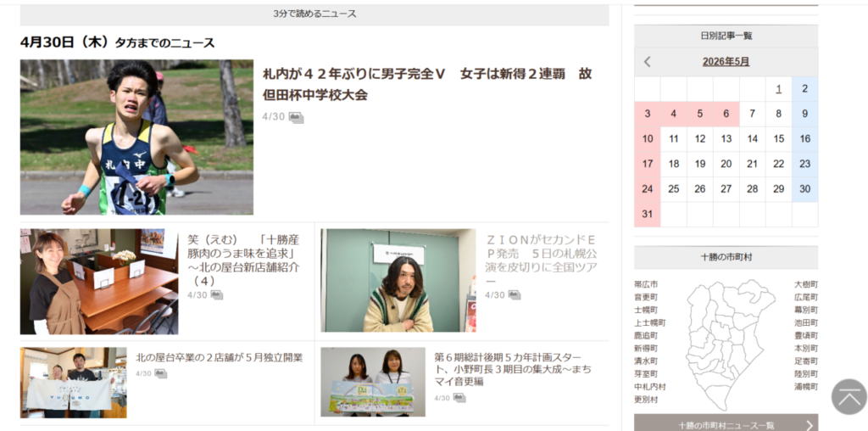Image resolution: width=868 pixels, height=431 pixels.
Task: Click photo icon under 第6期総計 article
Action: pyautogui.click(x=459, y=397)
